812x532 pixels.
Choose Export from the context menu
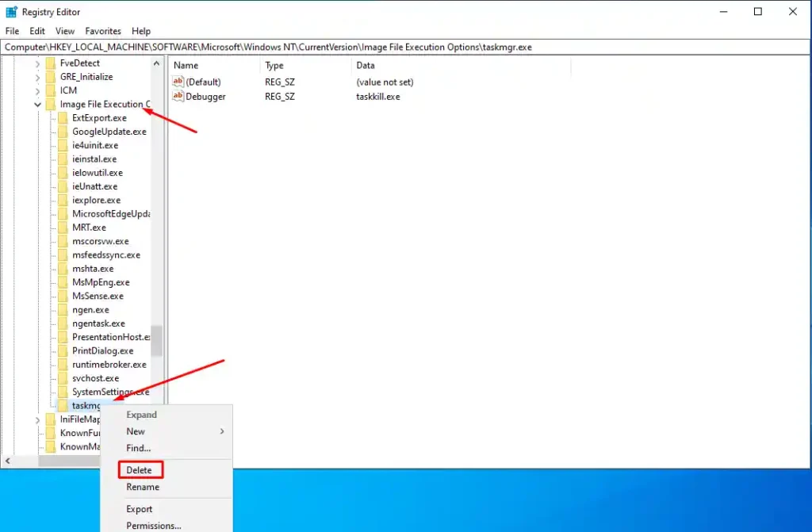(139, 508)
